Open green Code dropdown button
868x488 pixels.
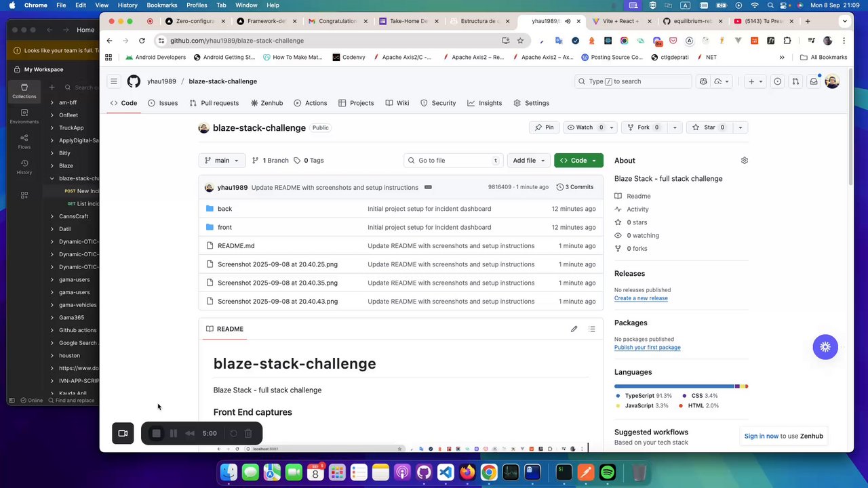pos(578,161)
